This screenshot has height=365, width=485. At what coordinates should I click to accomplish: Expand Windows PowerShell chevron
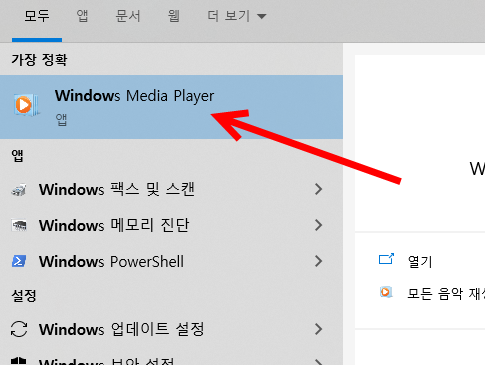click(319, 261)
